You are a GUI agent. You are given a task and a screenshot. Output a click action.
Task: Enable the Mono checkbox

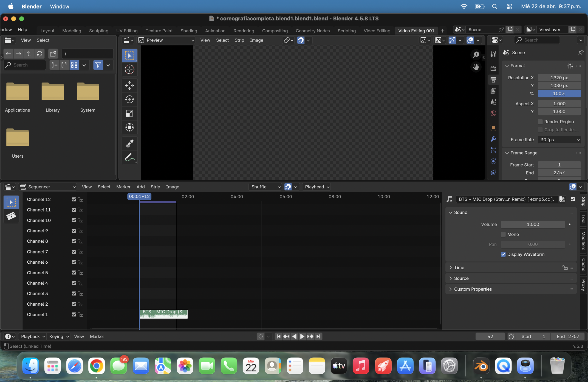[503, 234]
